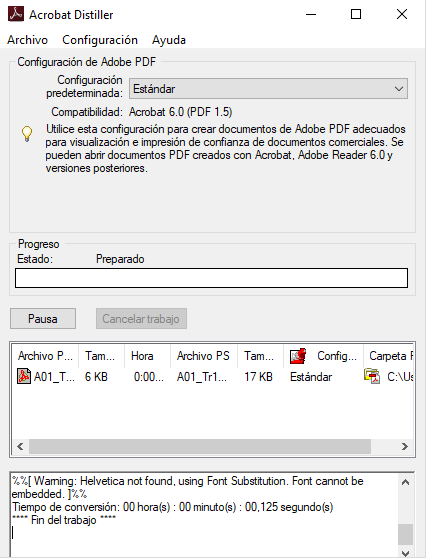This screenshot has width=426, height=558.
Task: Click the horizontal scrollbar thumb in job list
Action: coord(200,446)
